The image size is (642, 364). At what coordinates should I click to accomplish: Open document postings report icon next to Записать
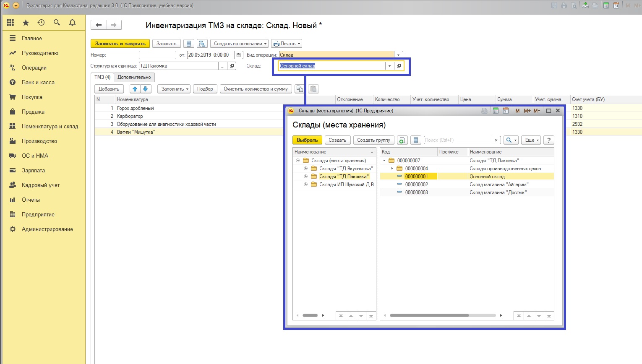pos(189,44)
